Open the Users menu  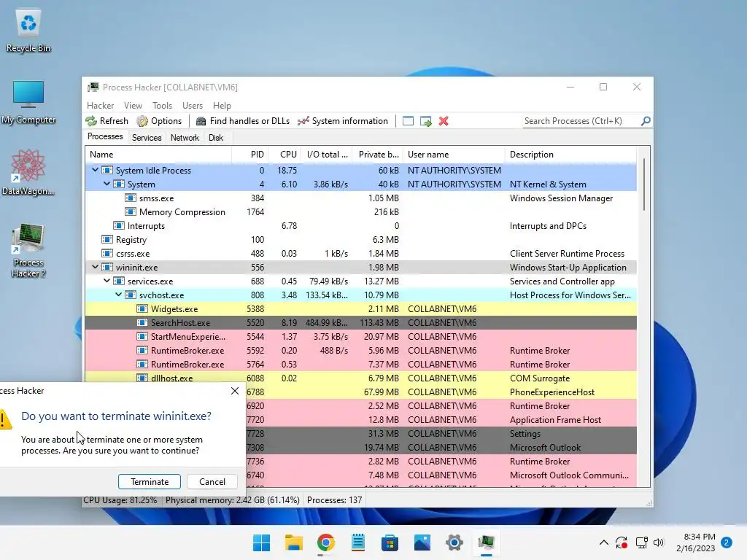pos(193,105)
